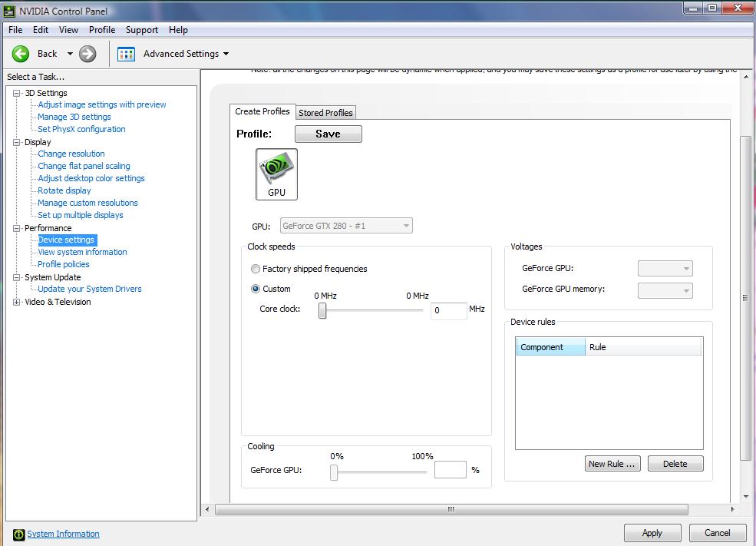
Task: Click the Core clock MHz input field
Action: click(449, 310)
